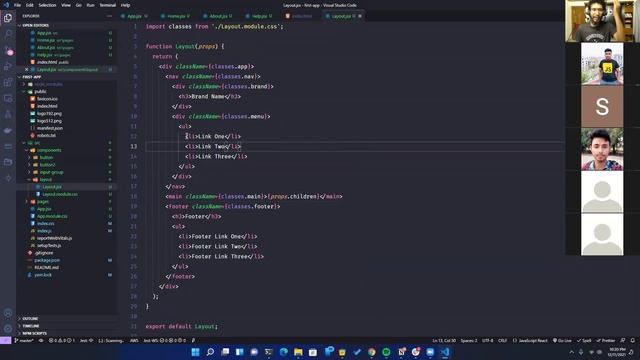Viewport: 640px width, 360px height.
Task: Open Spotify from the taskbar
Action: point(386,352)
